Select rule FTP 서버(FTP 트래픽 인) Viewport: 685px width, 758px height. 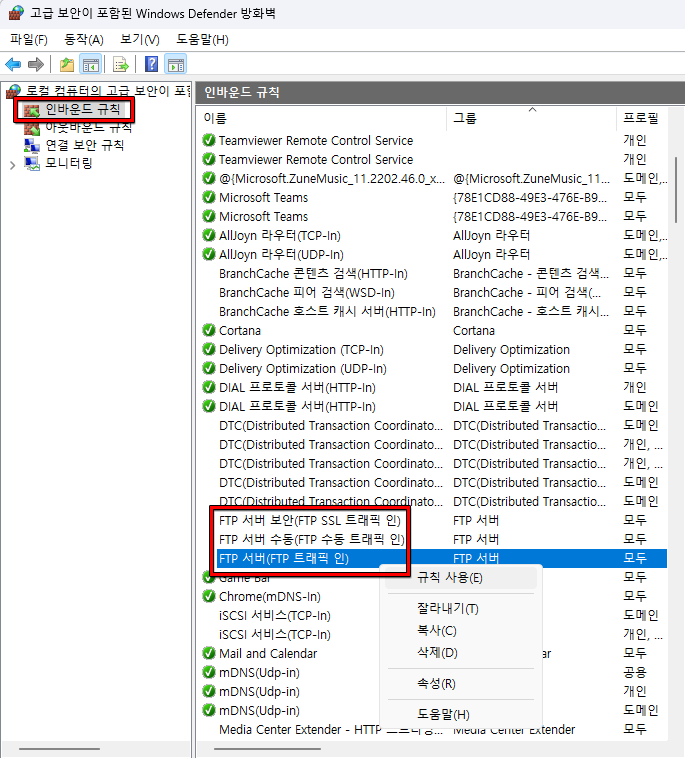pyautogui.click(x=284, y=558)
